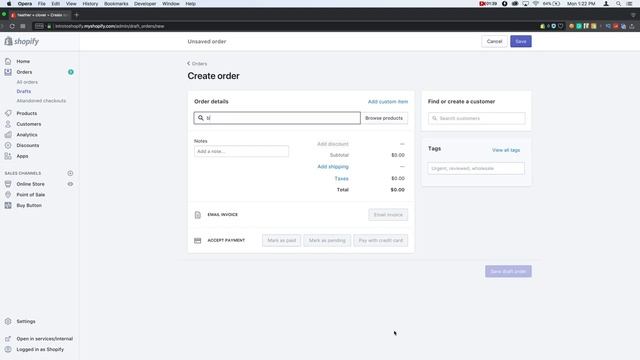Open the Customers section icon
The image size is (640, 360).
[x=8, y=124]
